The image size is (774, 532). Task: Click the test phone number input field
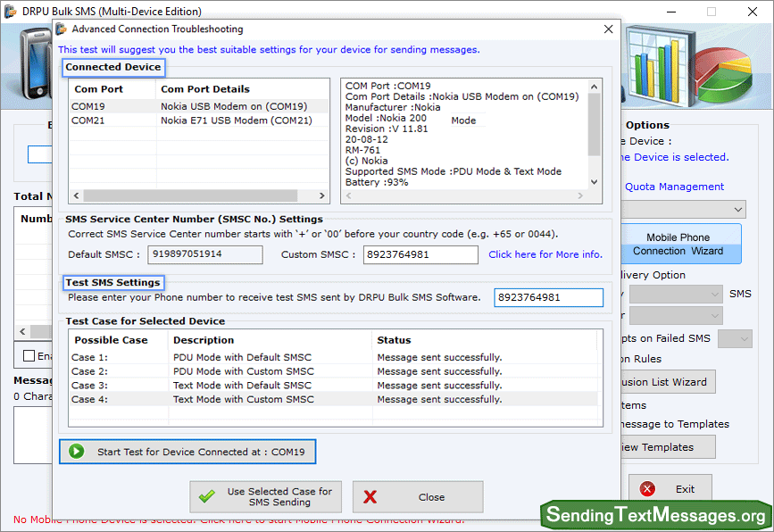pyautogui.click(x=548, y=297)
